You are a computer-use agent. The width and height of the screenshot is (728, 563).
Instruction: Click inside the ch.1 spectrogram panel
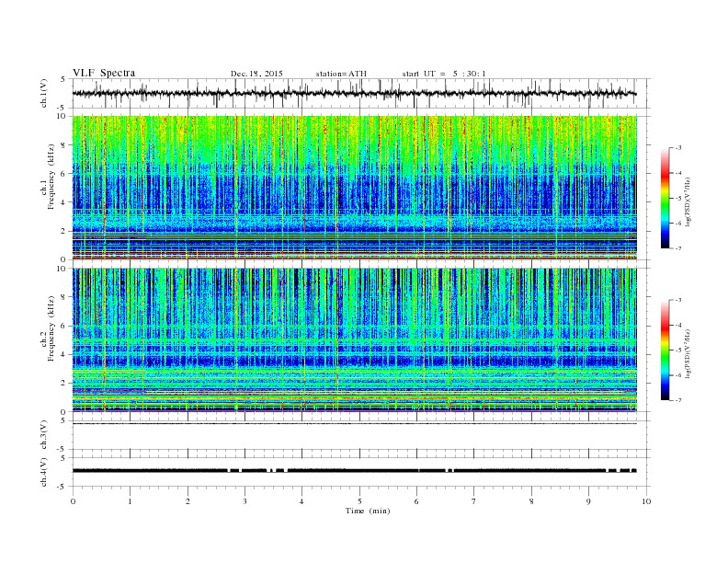(x=354, y=188)
